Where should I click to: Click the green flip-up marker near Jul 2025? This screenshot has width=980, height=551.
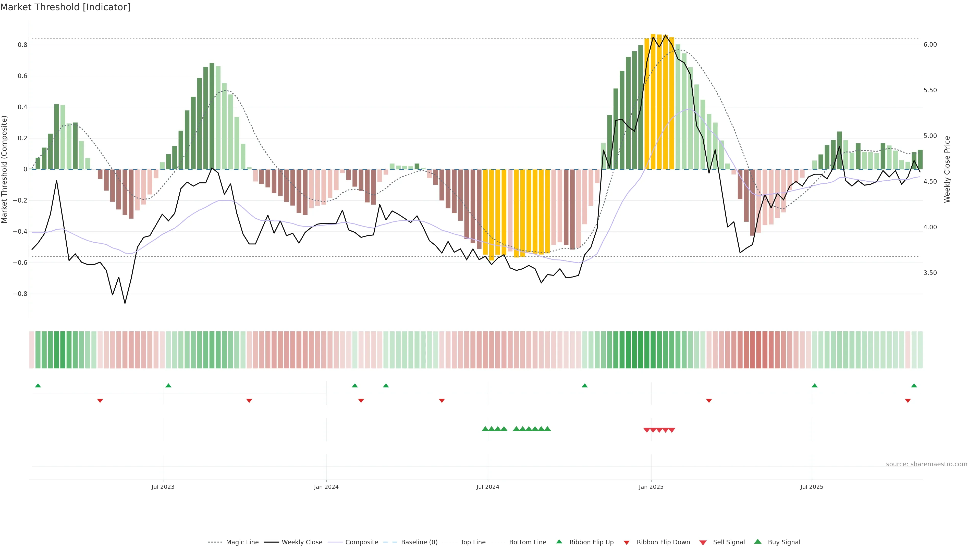[x=815, y=386]
